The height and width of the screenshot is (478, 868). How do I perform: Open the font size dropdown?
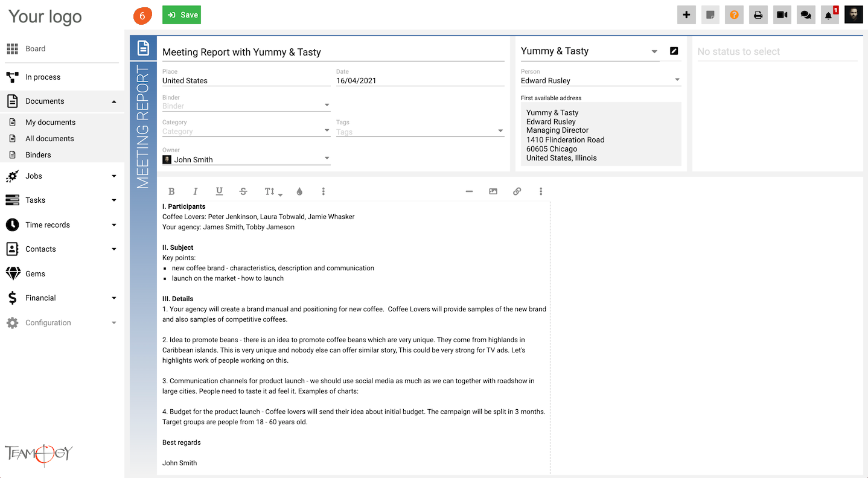(273, 191)
